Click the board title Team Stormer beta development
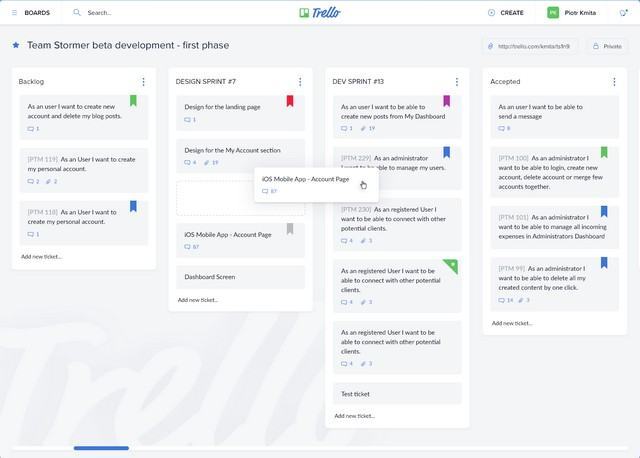640x458 pixels. tap(128, 45)
